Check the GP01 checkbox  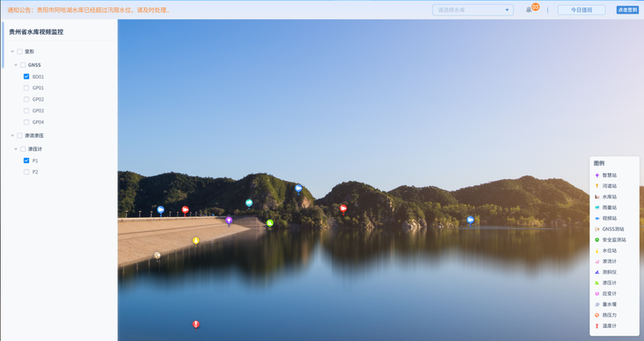tap(27, 88)
